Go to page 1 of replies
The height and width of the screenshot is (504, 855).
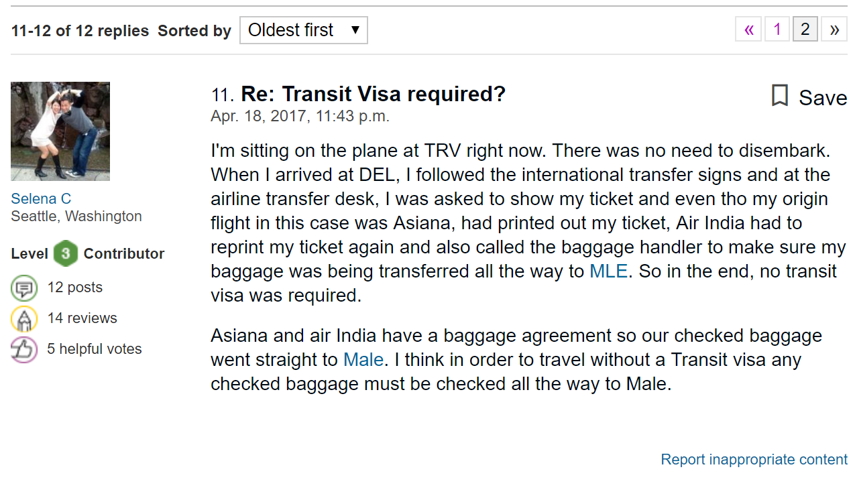[x=777, y=29]
